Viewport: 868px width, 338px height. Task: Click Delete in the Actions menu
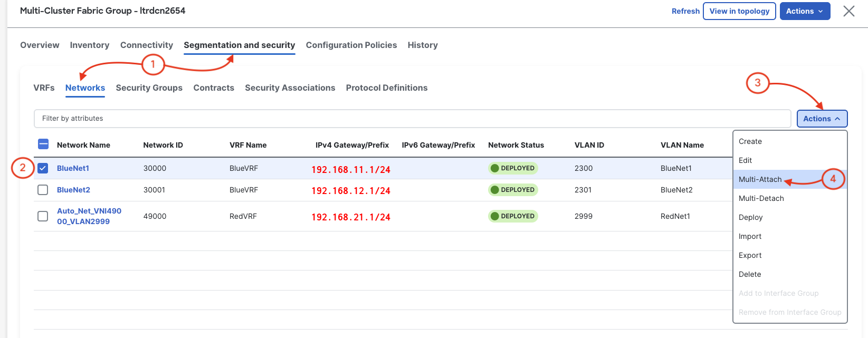point(749,274)
